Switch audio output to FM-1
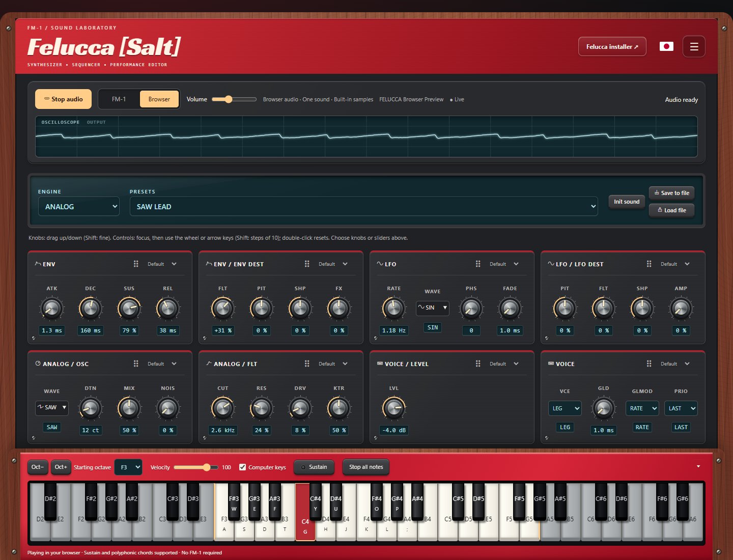The height and width of the screenshot is (560, 733). click(119, 99)
